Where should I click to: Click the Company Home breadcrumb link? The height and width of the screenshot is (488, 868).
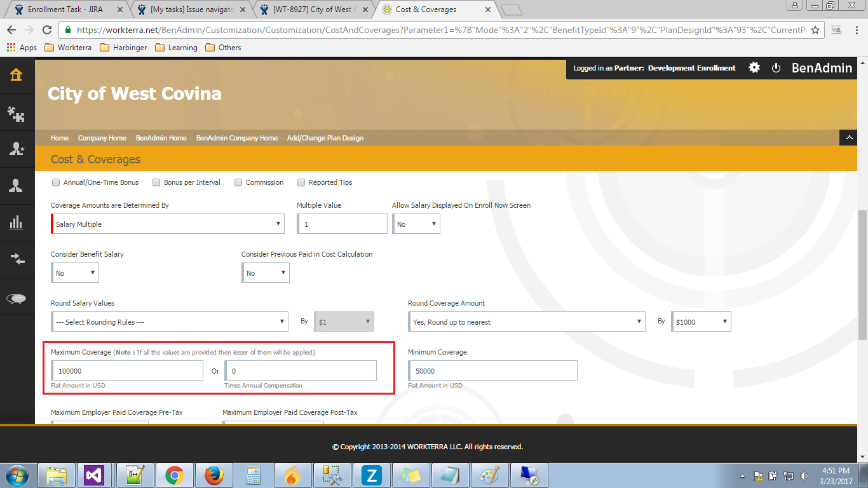click(102, 138)
